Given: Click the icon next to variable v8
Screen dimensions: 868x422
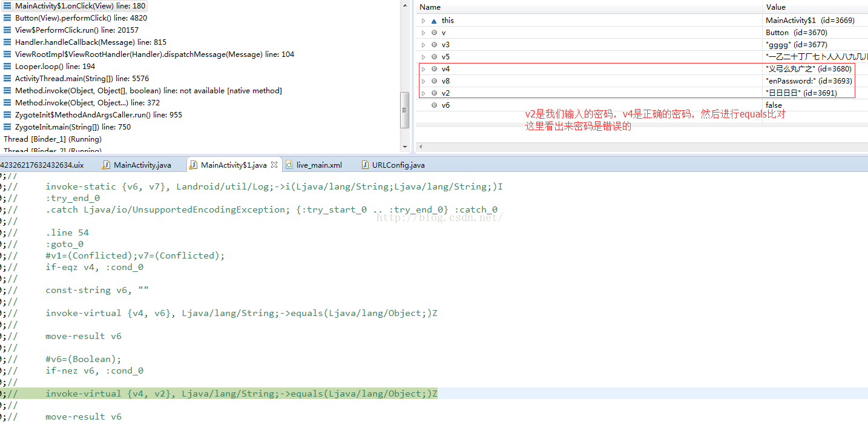Looking at the screenshot, I should (434, 81).
